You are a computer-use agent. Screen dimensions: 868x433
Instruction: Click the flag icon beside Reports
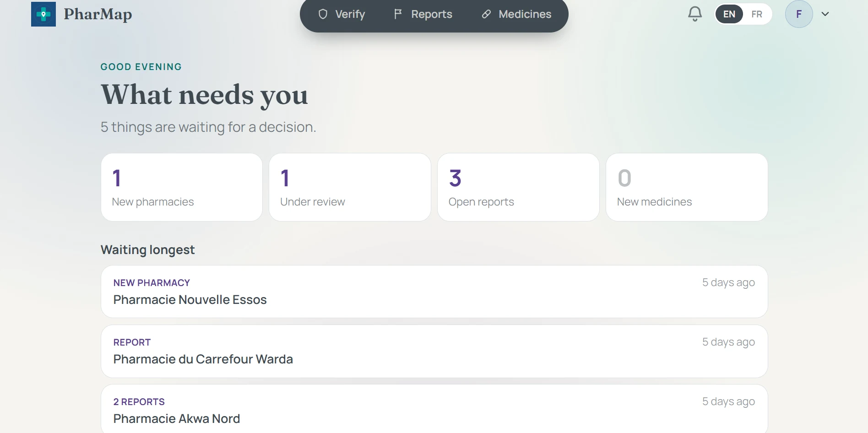pyautogui.click(x=398, y=14)
